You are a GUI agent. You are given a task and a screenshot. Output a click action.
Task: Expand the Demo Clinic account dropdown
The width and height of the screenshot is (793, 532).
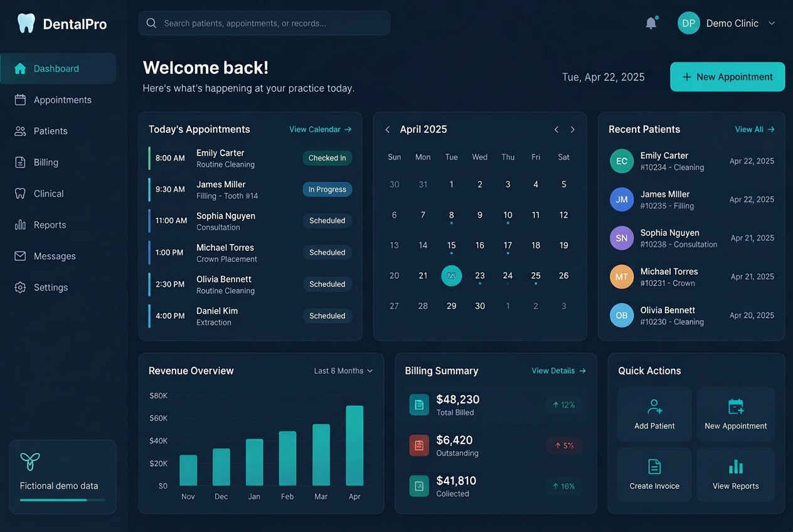[x=772, y=23]
